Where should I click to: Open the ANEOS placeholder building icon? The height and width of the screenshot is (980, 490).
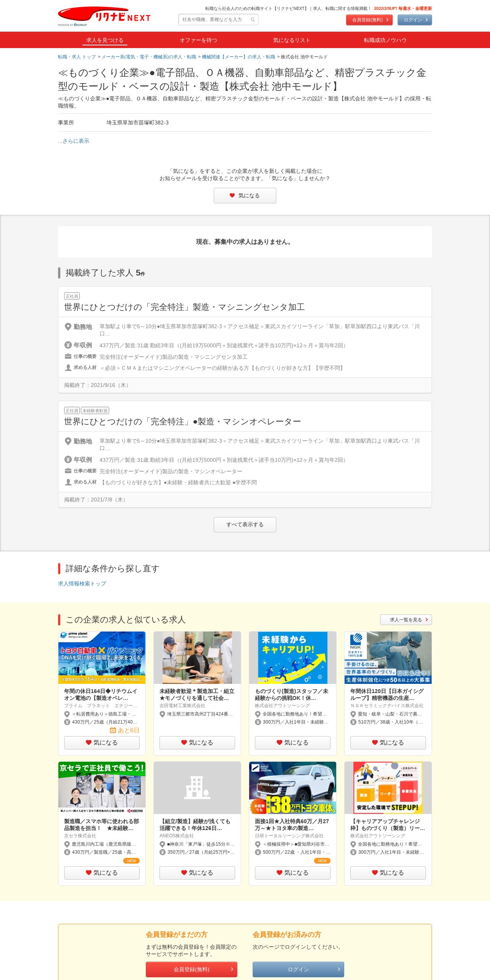pyautogui.click(x=197, y=788)
